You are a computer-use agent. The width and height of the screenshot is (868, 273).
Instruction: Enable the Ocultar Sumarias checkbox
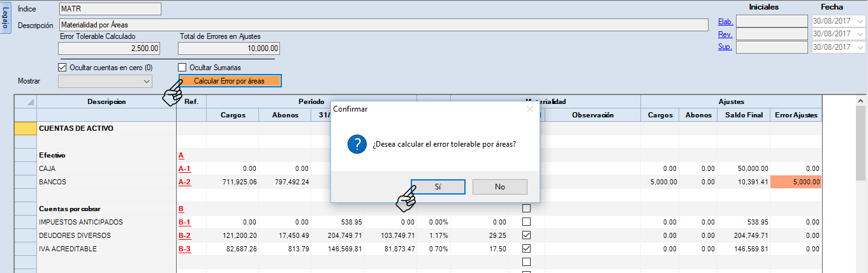[182, 68]
